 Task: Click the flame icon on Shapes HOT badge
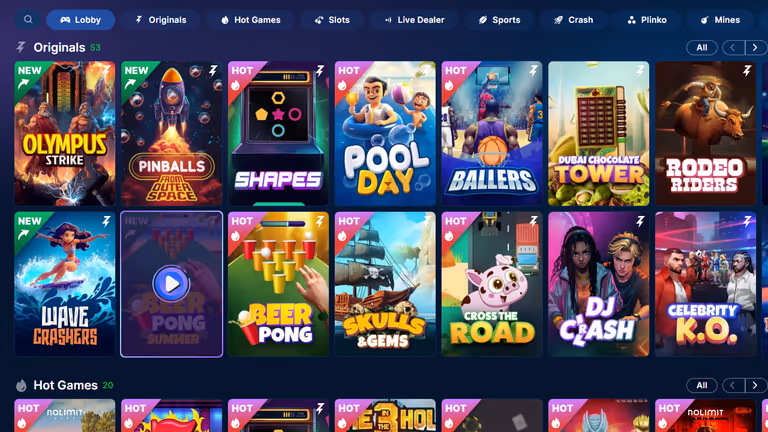[x=236, y=85]
